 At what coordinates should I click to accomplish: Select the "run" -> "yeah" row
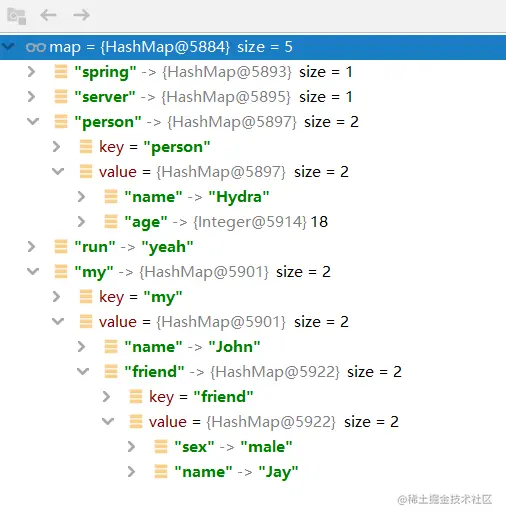253,247
